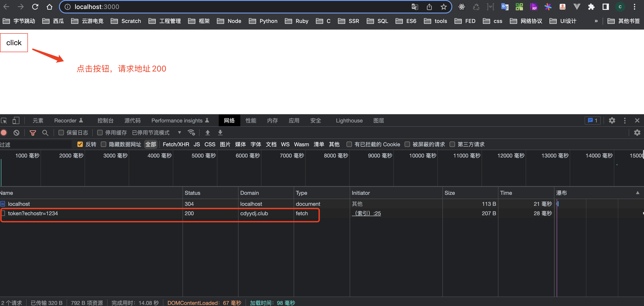Open DevTools settings gear icon
This screenshot has height=306, width=644.
[612, 121]
